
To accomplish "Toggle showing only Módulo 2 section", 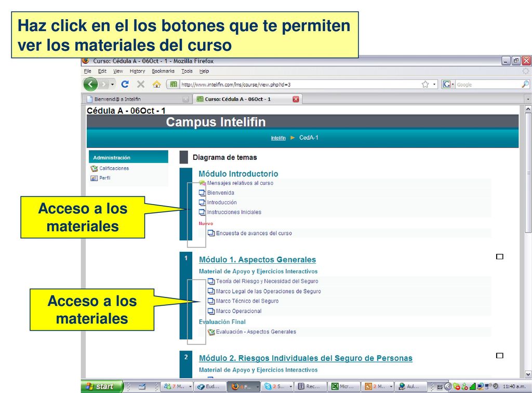I will point(499,356).
